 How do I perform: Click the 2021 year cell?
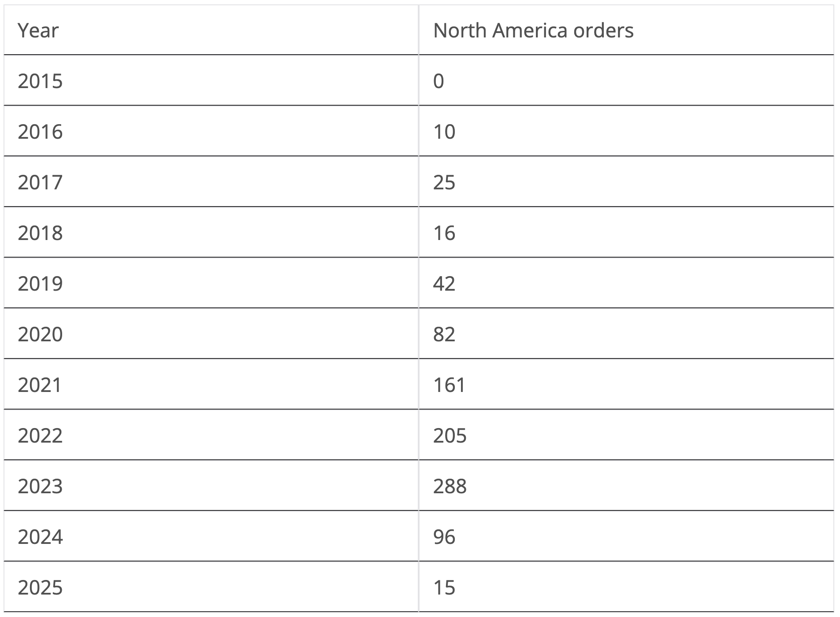(40, 385)
